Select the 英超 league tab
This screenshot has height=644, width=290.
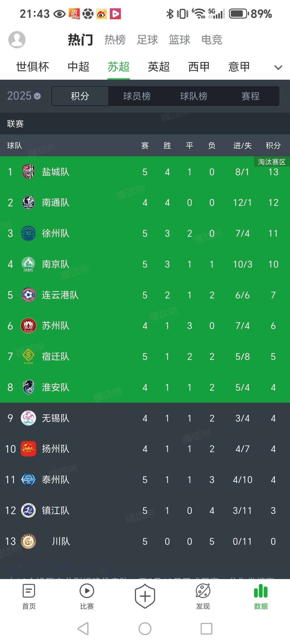coord(159,67)
